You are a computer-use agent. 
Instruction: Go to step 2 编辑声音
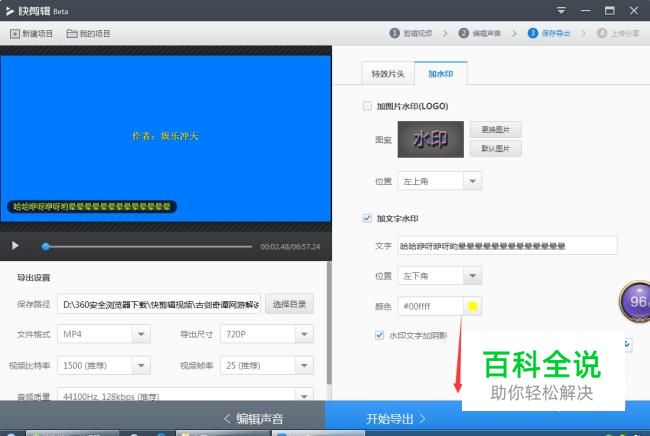pyautogui.click(x=480, y=33)
